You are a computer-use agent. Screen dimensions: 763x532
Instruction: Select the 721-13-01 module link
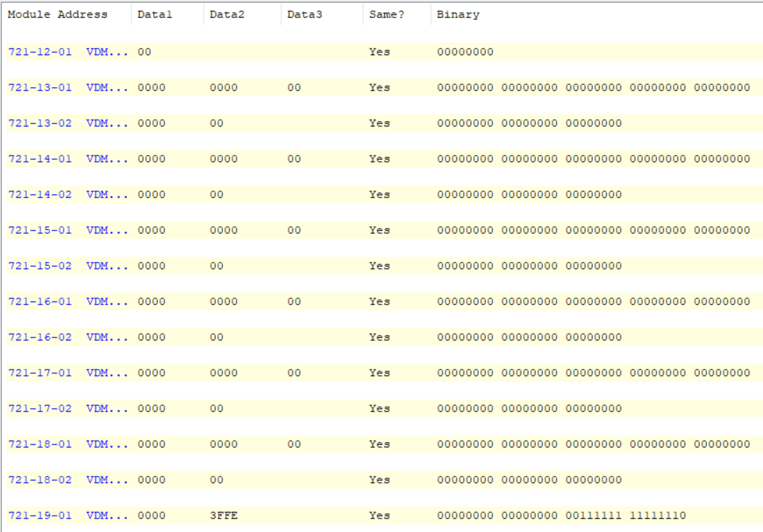[40, 87]
